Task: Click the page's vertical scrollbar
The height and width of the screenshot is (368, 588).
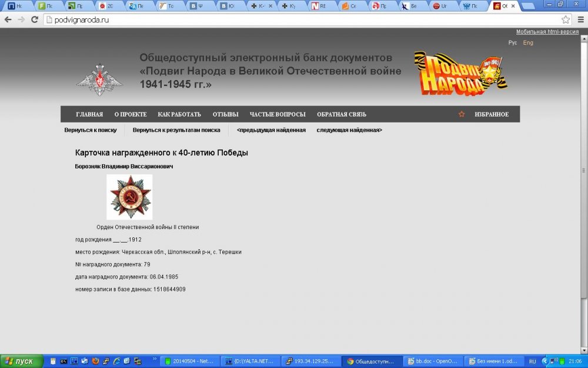Action: 584,170
